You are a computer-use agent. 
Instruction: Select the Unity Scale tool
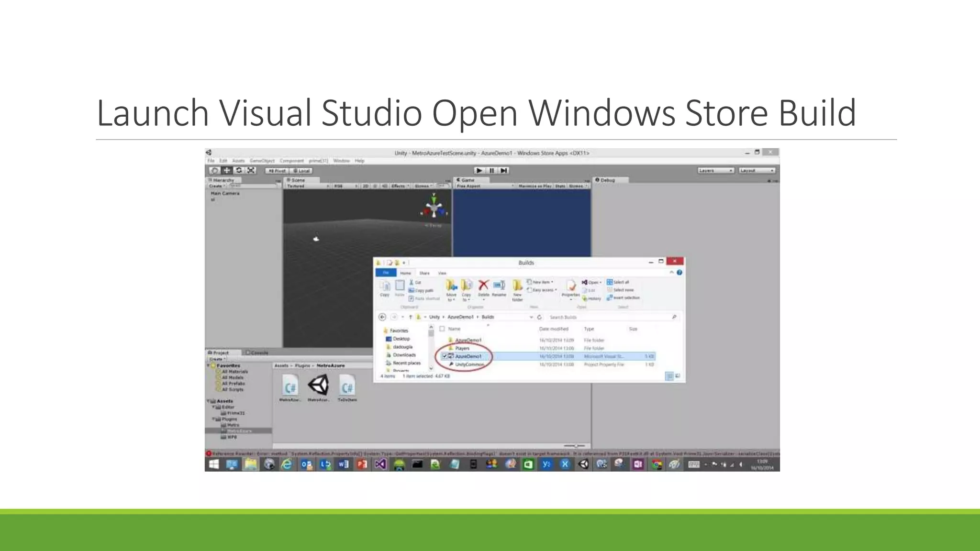(x=251, y=170)
